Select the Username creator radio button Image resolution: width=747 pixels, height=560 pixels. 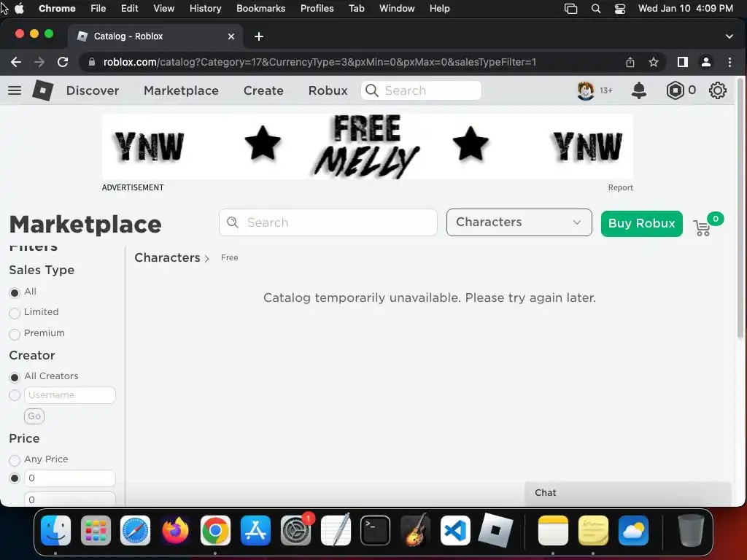click(x=15, y=395)
